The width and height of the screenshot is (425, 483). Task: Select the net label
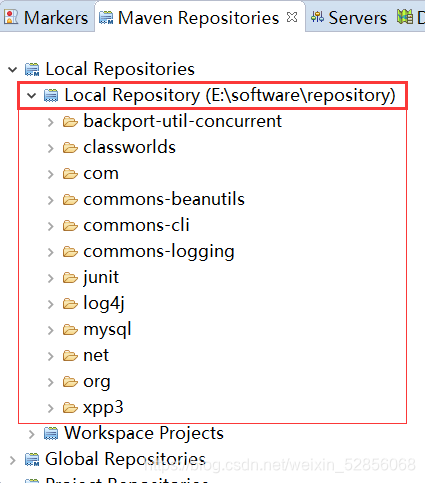pyautogui.click(x=96, y=356)
